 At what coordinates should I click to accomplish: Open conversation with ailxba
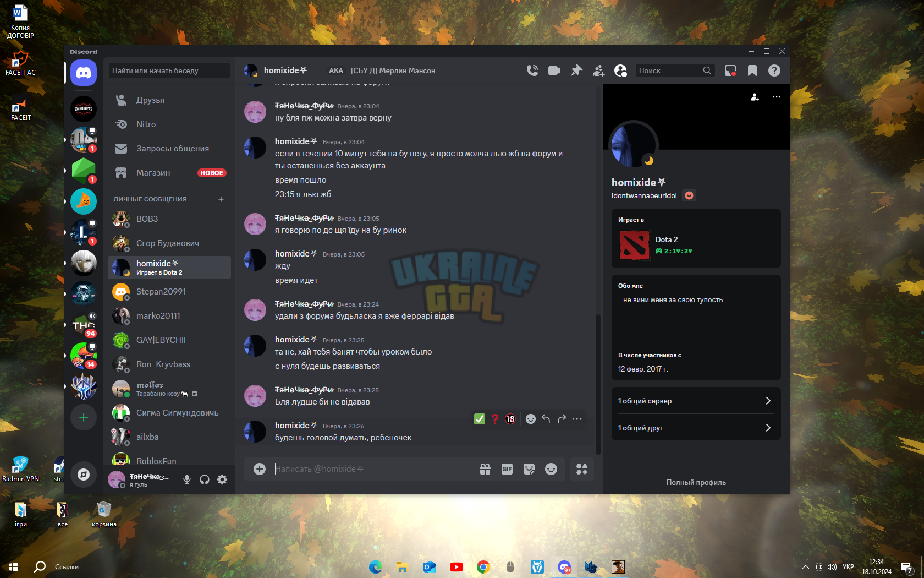pos(169,437)
